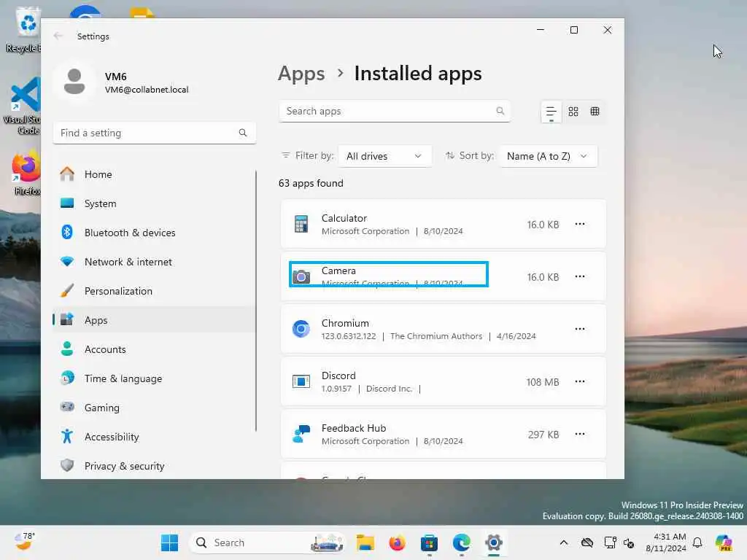Open Gaming settings page

pos(154,408)
